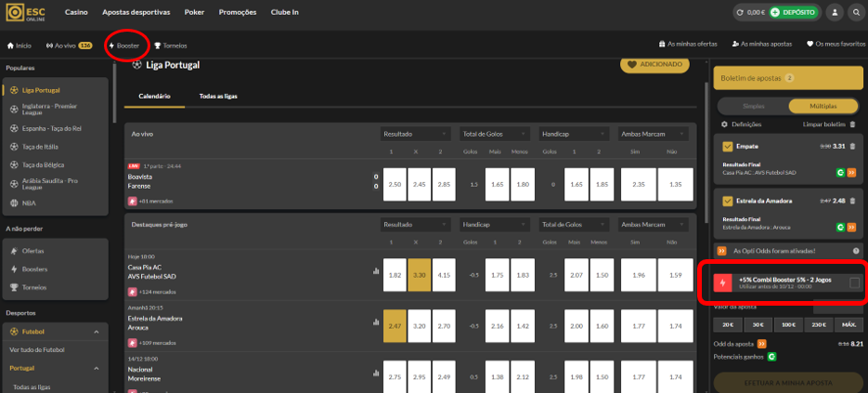Click the left sidebar scrollbar

pos(114,93)
